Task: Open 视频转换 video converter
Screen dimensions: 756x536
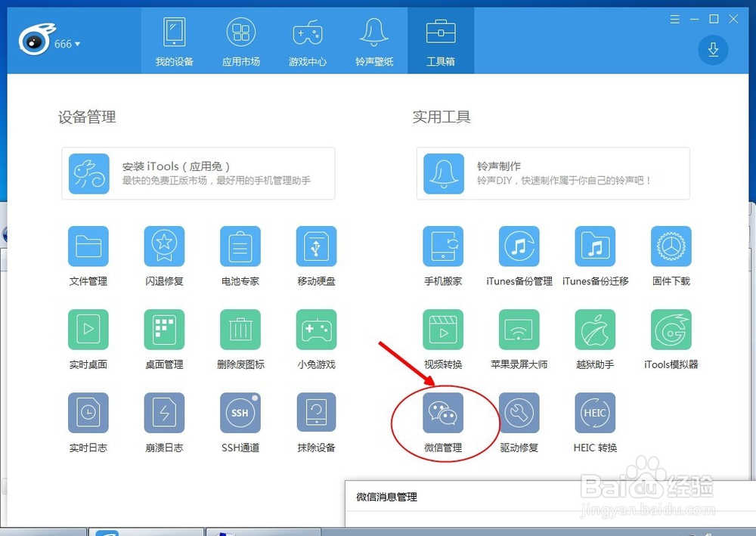Action: [443, 330]
